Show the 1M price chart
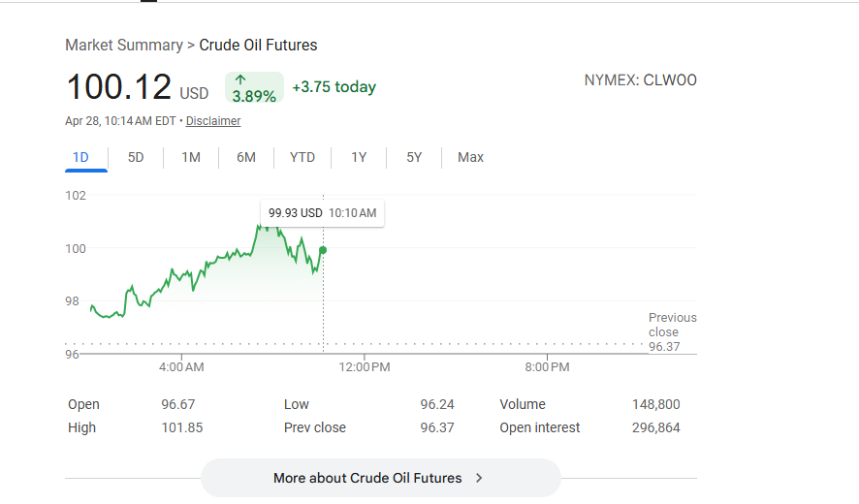Screen dimensions: 859x504 pyautogui.click(x=191, y=157)
